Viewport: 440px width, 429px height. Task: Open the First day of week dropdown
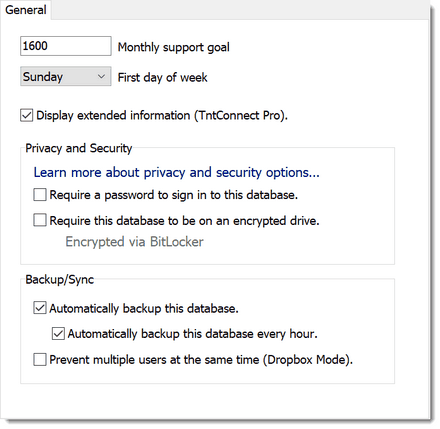(x=66, y=76)
